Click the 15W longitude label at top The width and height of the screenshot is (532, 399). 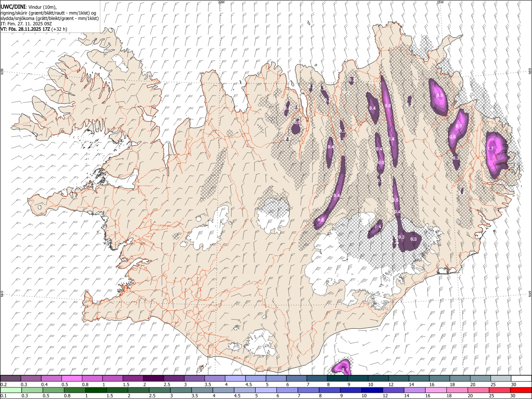click(x=440, y=2)
